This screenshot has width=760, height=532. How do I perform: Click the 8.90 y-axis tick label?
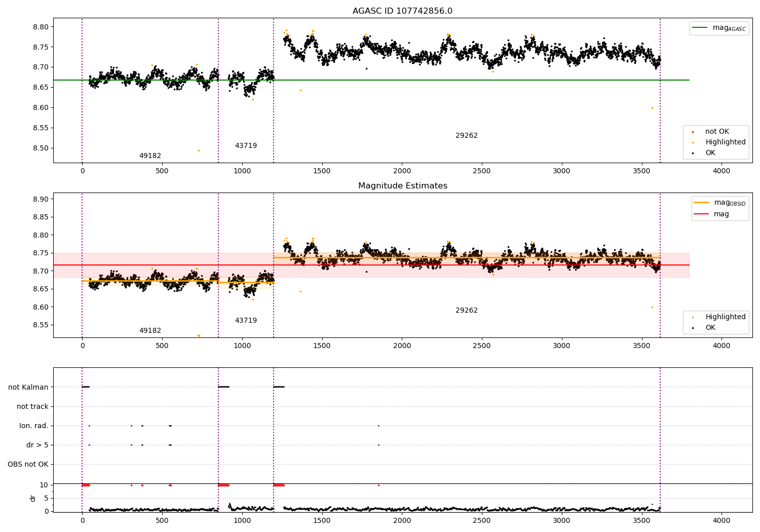pyautogui.click(x=41, y=200)
